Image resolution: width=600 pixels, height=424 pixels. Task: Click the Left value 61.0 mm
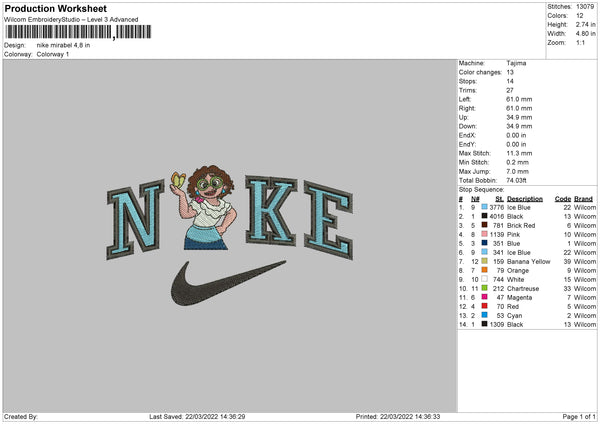[519, 99]
